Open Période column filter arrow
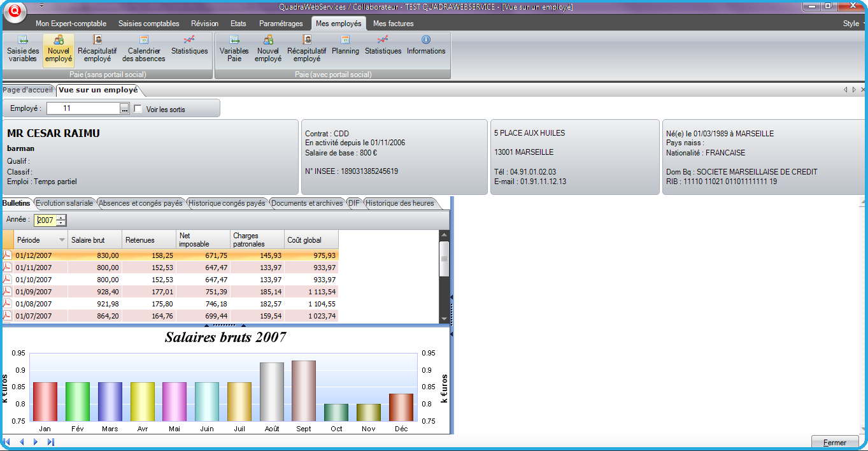 click(62, 240)
